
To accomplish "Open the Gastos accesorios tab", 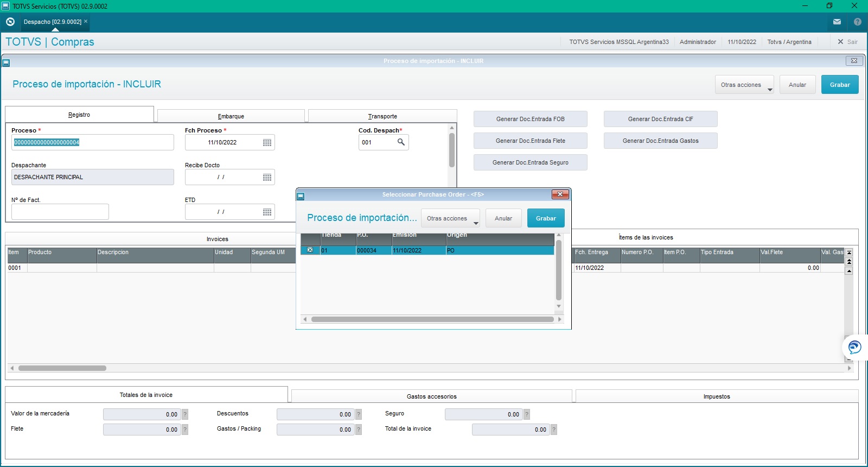I will click(432, 396).
